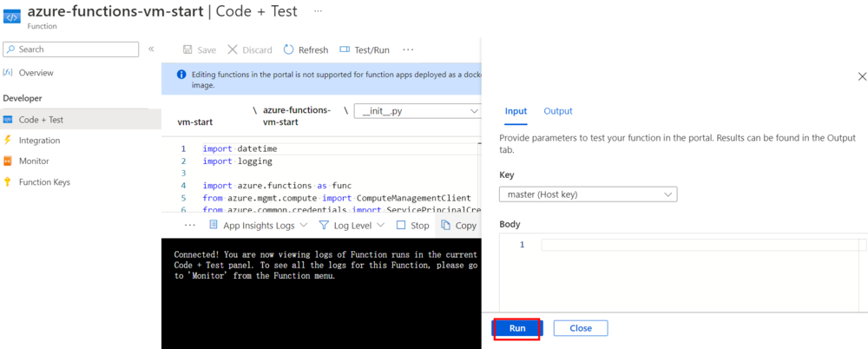Click the Copy logs label
Screen dimensions: 868x349
465,226
